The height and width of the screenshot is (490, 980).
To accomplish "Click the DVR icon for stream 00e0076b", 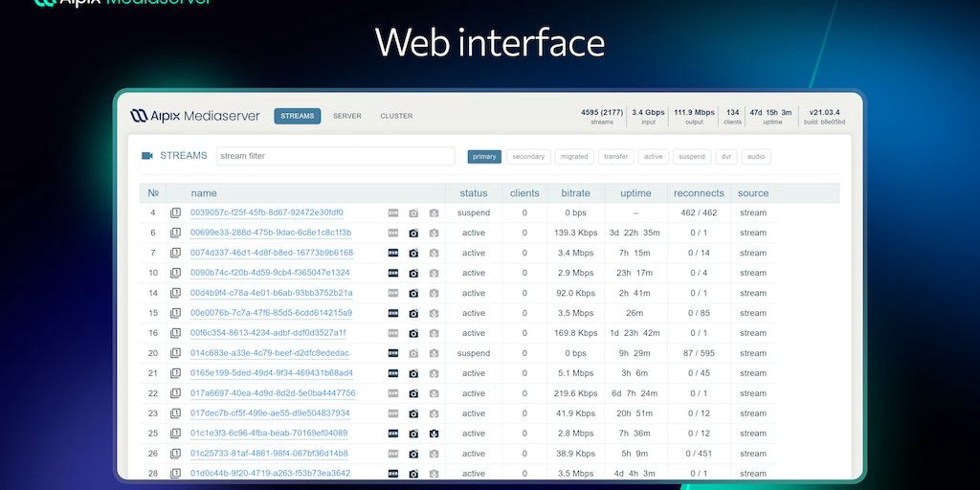I will (393, 313).
